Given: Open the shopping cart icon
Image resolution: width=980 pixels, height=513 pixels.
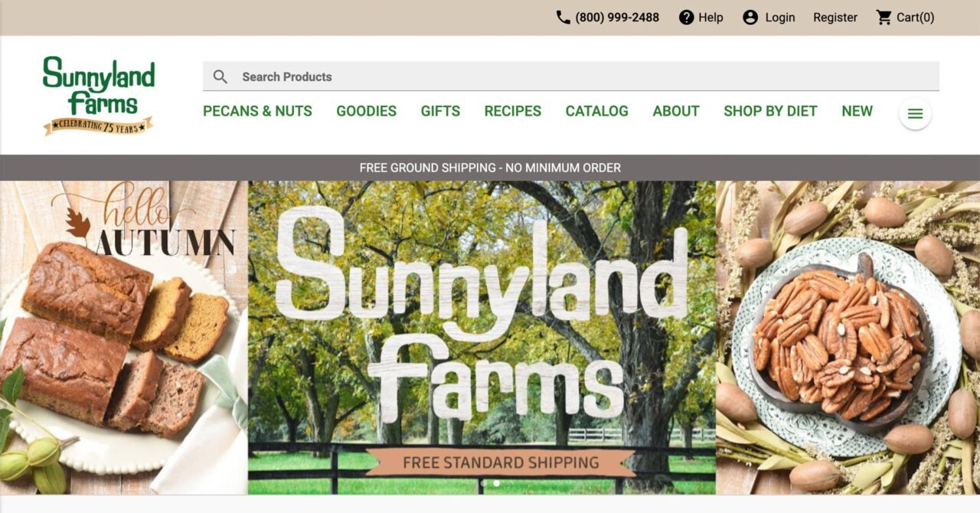Looking at the screenshot, I should coord(884,18).
